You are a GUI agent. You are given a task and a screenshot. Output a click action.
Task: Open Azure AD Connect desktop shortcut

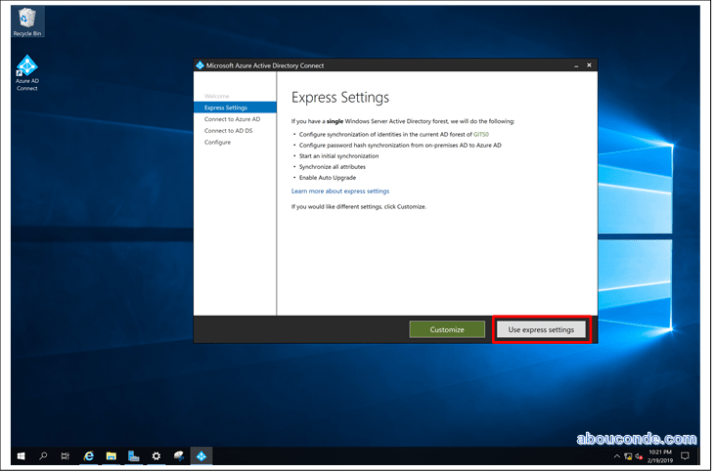[27, 69]
